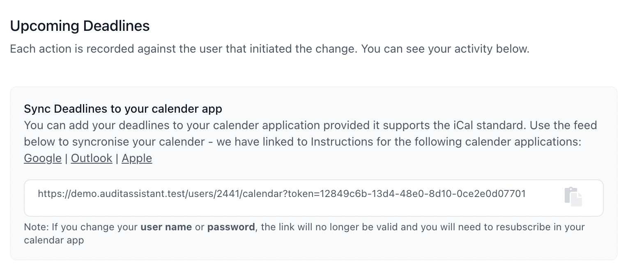The image size is (644, 278).
Task: Click the 'resubscribe in your calendar app' text
Action: (304, 234)
